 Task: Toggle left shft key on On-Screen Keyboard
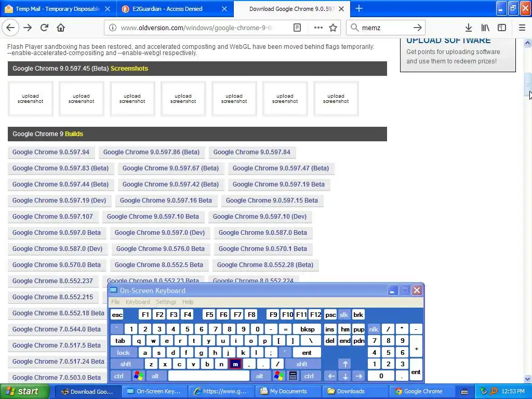[126, 364]
